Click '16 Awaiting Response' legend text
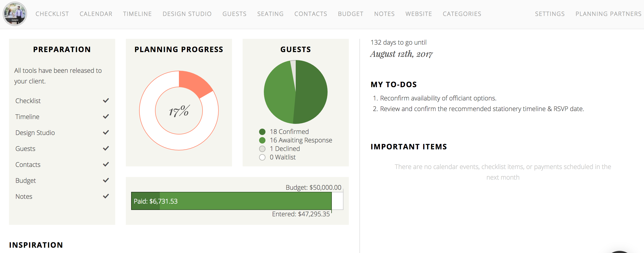This screenshot has height=253, width=644. point(301,140)
